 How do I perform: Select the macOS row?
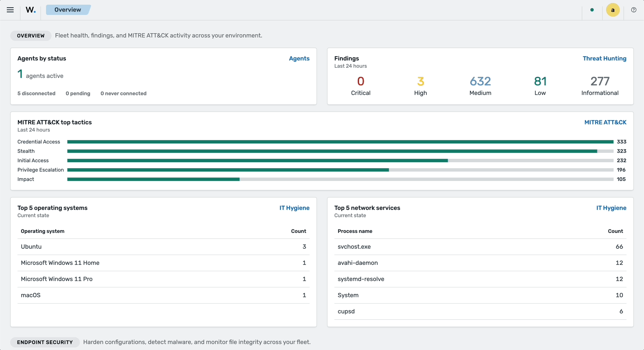(x=164, y=295)
